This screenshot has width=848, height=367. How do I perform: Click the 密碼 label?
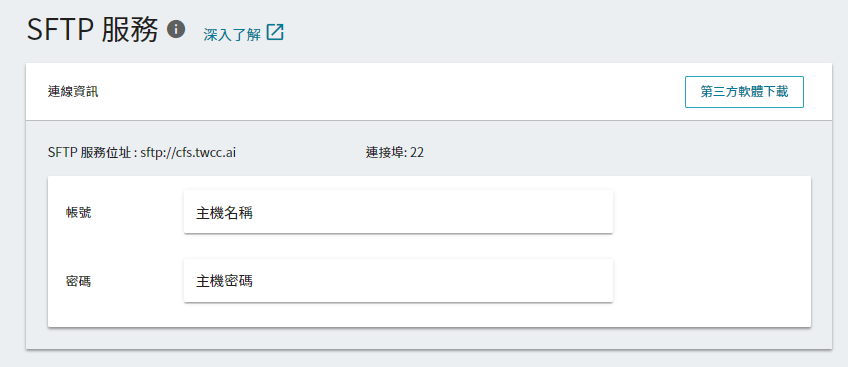[x=78, y=282]
